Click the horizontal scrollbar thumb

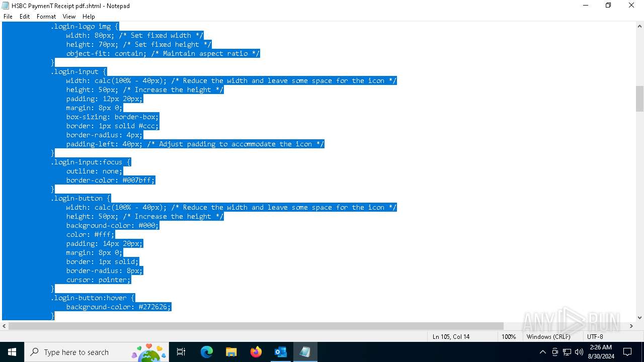[x=256, y=326]
